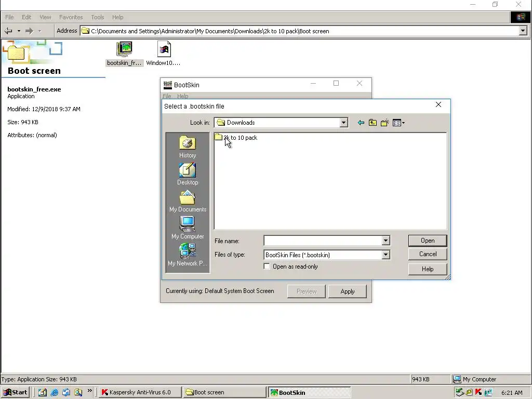Click the go back arrow in dialog

(x=361, y=123)
